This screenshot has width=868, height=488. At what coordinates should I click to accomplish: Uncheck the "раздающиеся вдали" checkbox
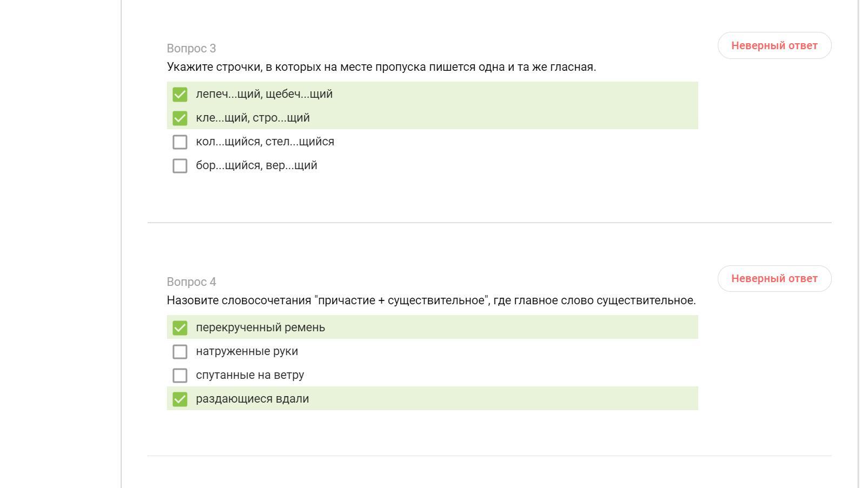point(180,399)
